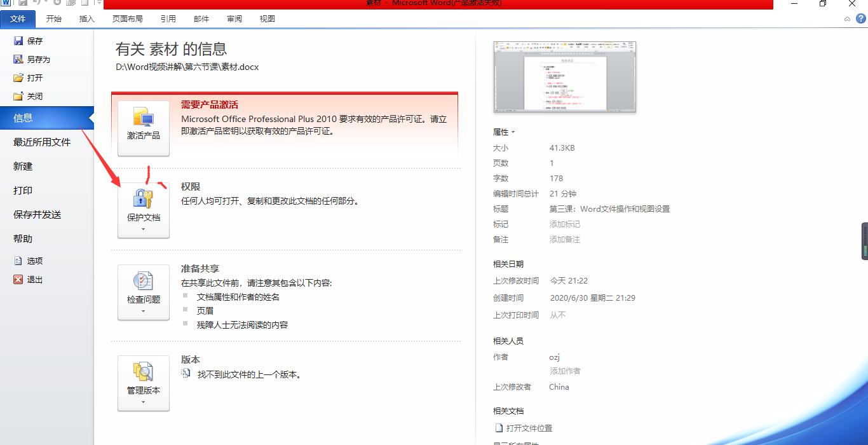This screenshot has width=868, height=445.
Task: Open the 属性 (Properties) dropdown
Action: pos(504,132)
